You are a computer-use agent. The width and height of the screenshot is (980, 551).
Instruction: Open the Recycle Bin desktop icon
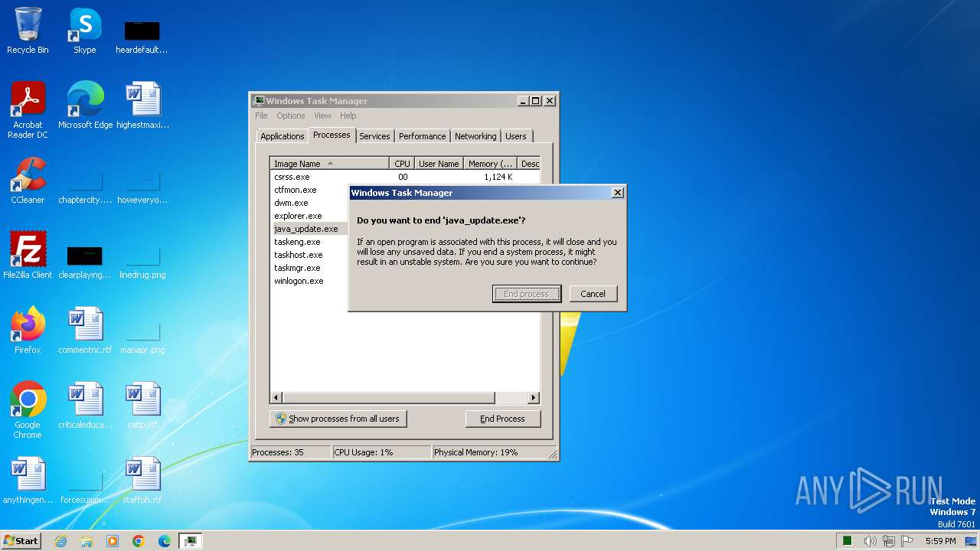click(28, 31)
